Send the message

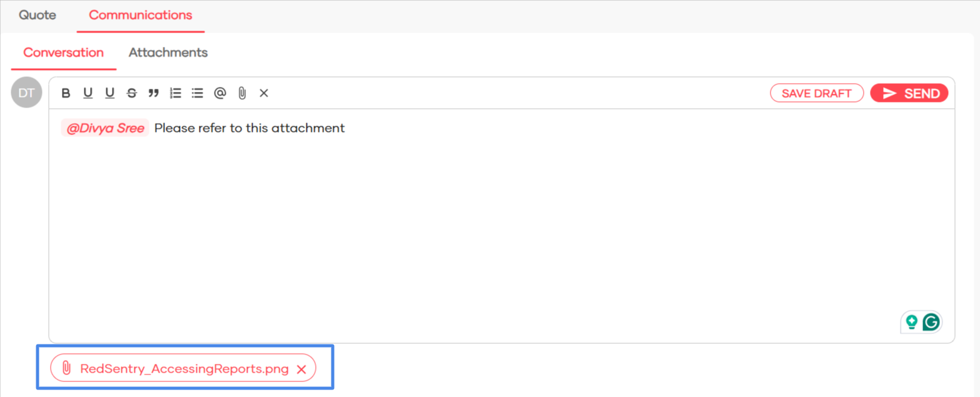point(909,94)
